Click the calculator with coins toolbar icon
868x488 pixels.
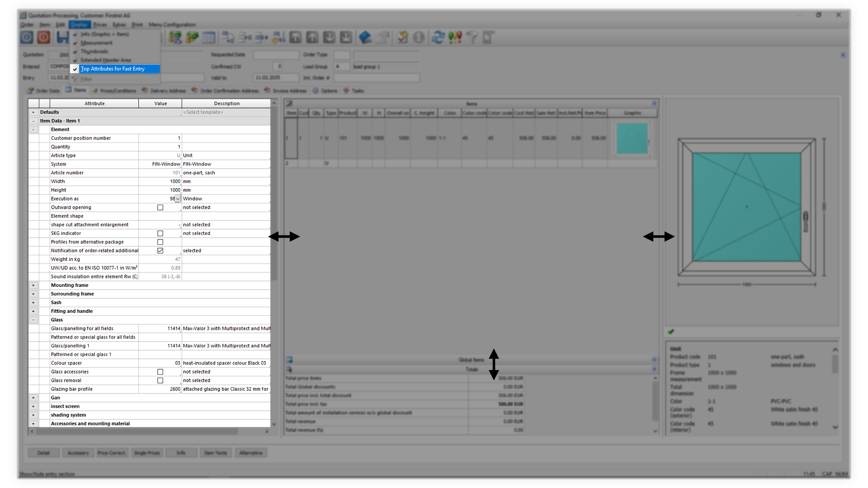(x=175, y=38)
